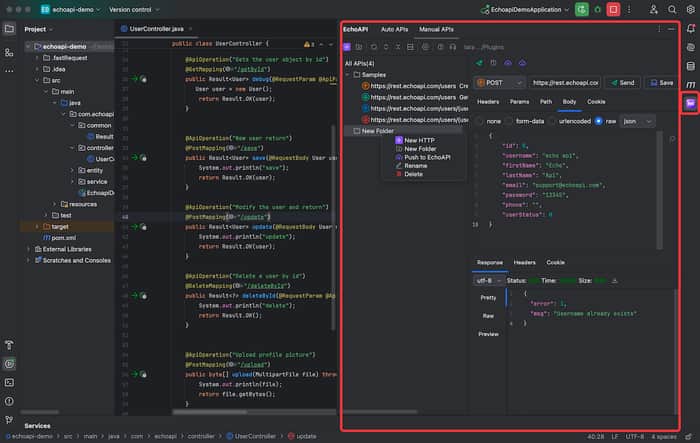Screen dimensions: 700x443
Task: Open the utf-8 encoding dropdown
Action: pos(488,280)
